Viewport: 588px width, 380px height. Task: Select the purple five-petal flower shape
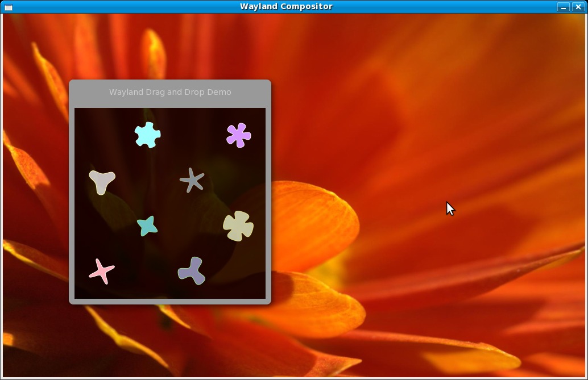238,135
